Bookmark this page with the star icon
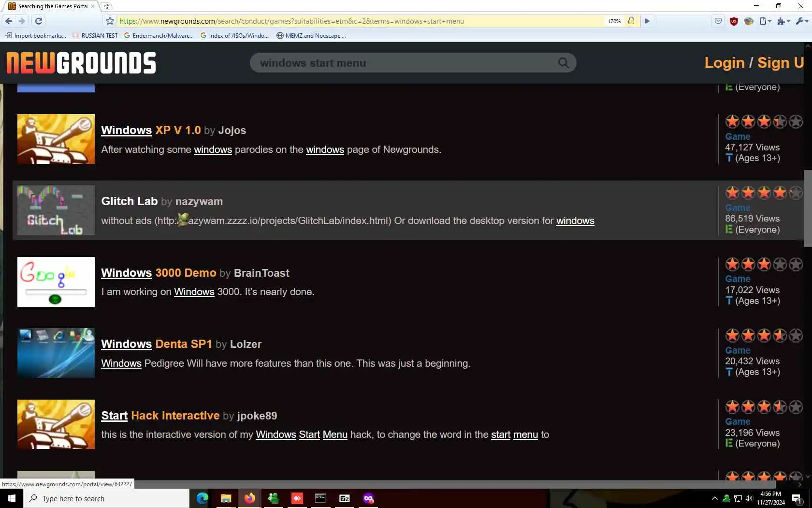This screenshot has height=508, width=812. point(110,21)
